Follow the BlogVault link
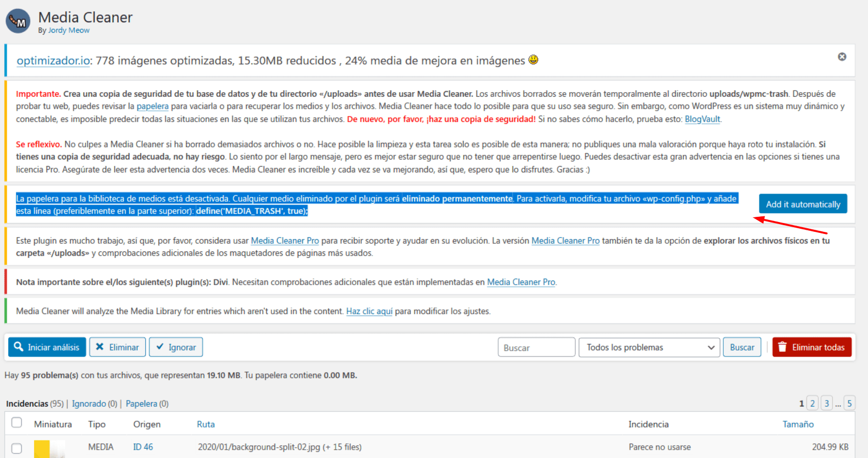Screen dimensions: 868x458 (703, 119)
